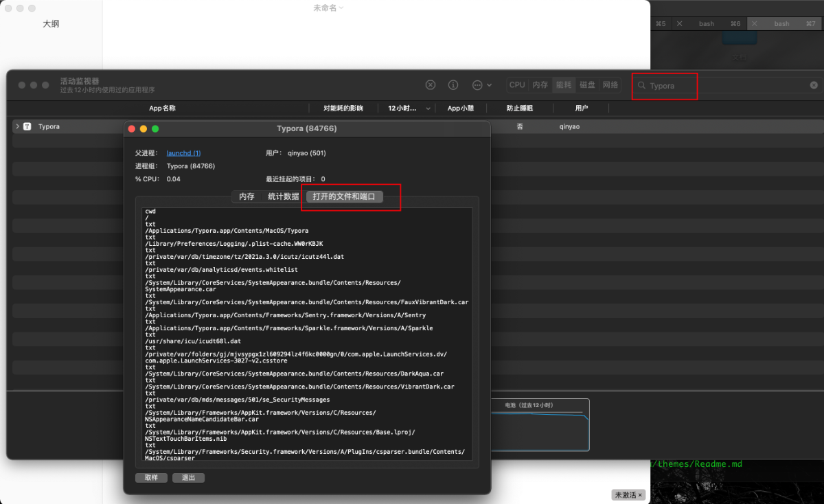Viewport: 824px width, 504px height.
Task: Click the stop process icon in Activity Monitor
Action: [431, 85]
